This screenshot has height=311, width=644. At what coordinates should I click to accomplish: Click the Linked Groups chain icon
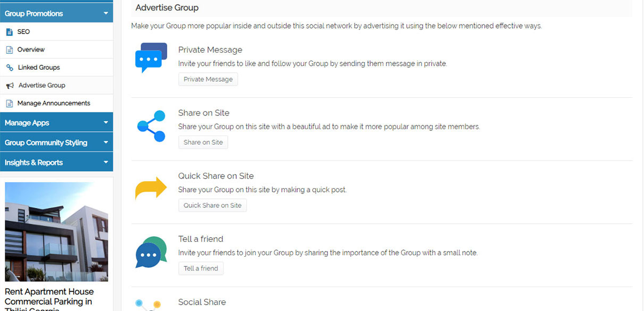pyautogui.click(x=9, y=68)
